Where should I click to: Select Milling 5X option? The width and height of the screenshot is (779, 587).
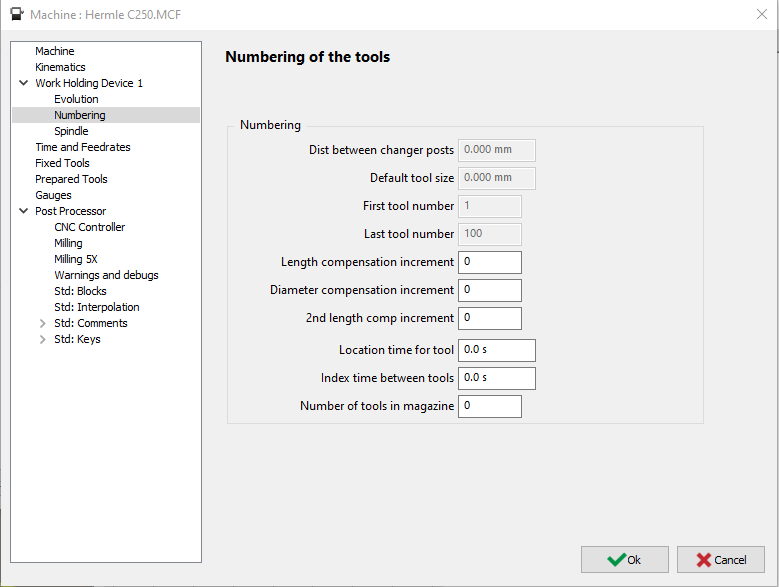[x=76, y=259]
